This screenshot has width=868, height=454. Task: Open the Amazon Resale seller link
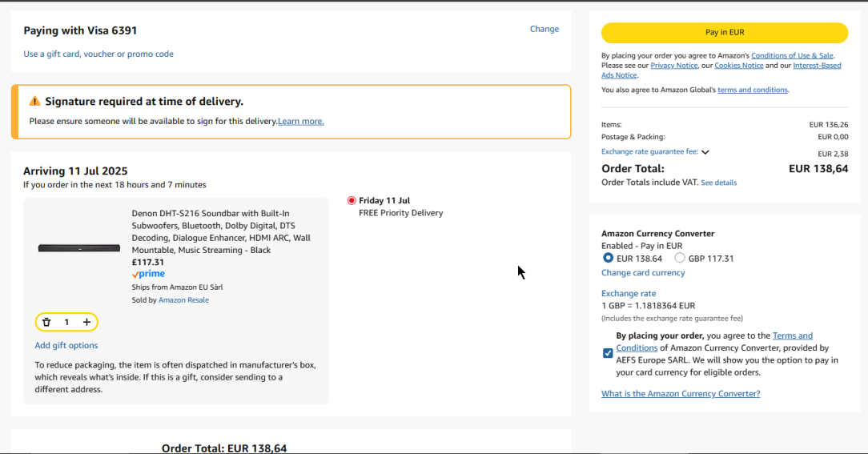(x=184, y=300)
